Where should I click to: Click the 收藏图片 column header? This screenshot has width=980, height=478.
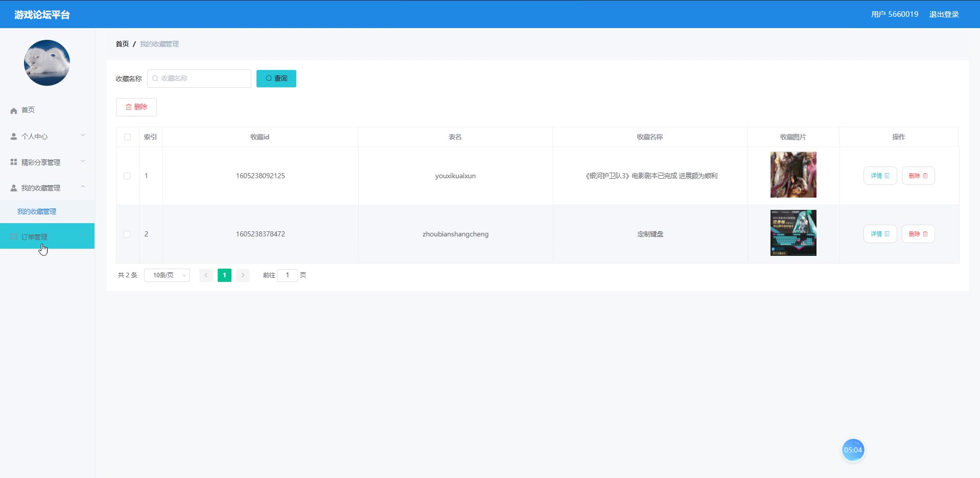793,137
